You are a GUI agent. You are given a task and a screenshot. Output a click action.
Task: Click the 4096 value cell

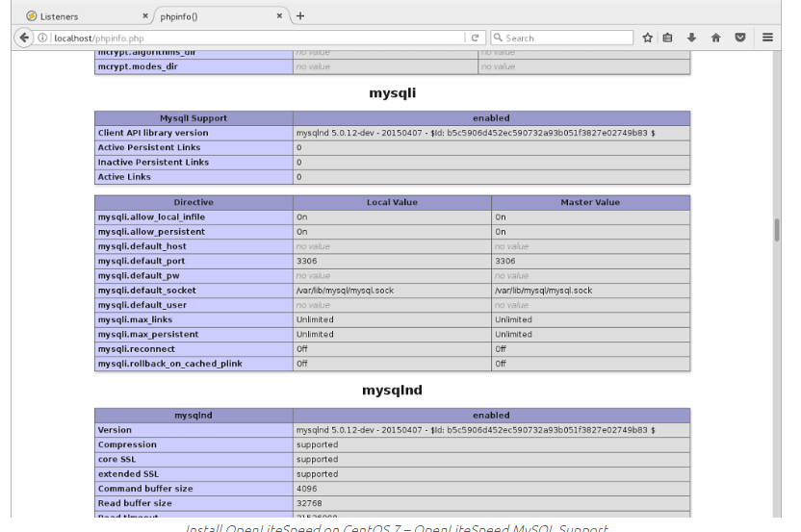[x=491, y=489]
